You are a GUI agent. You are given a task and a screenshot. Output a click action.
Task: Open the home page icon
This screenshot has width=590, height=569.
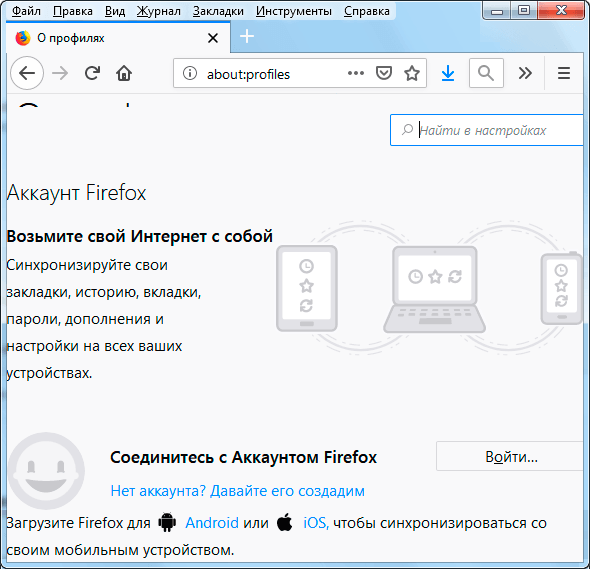click(124, 73)
